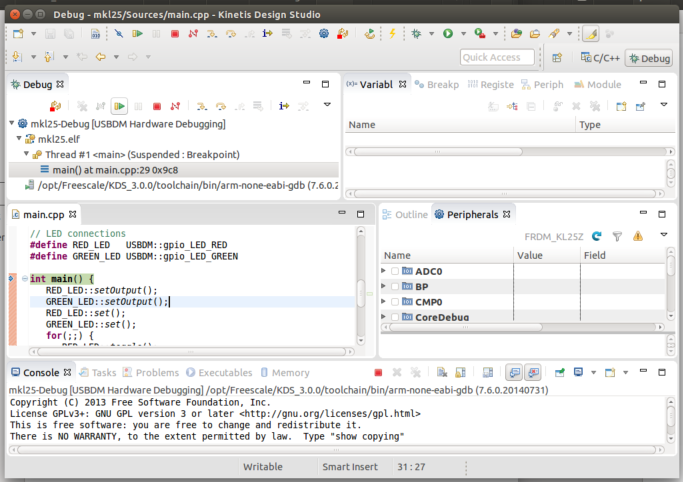Check the CoreDebug peripheral checkbox
This screenshot has width=683, height=482.
pos(395,317)
